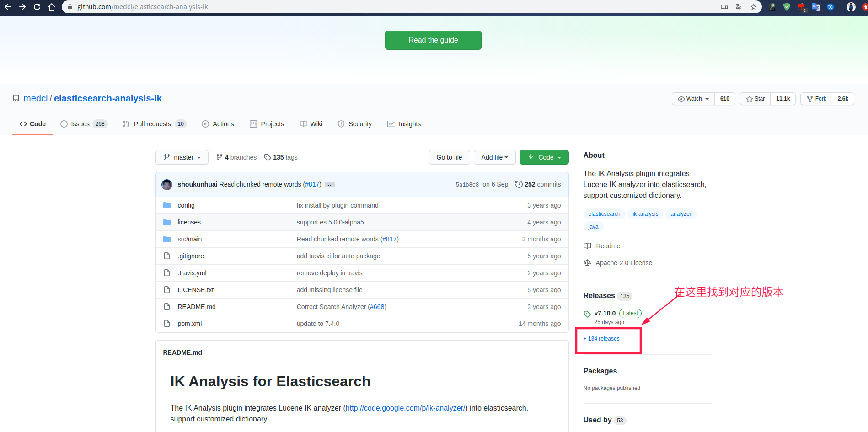Open the .travis.yml file
The width and height of the screenshot is (868, 432).
click(x=192, y=273)
